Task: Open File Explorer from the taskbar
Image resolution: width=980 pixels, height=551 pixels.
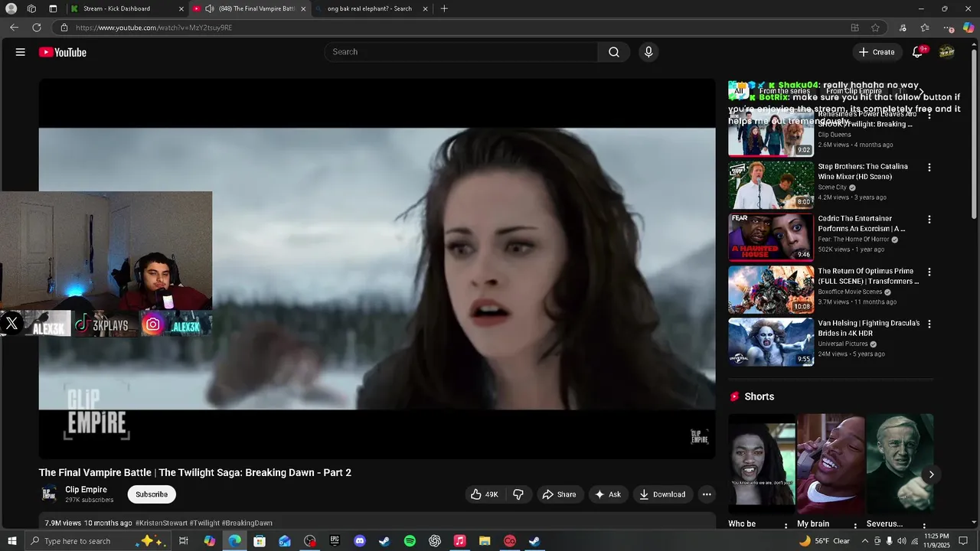Action: (x=485, y=541)
